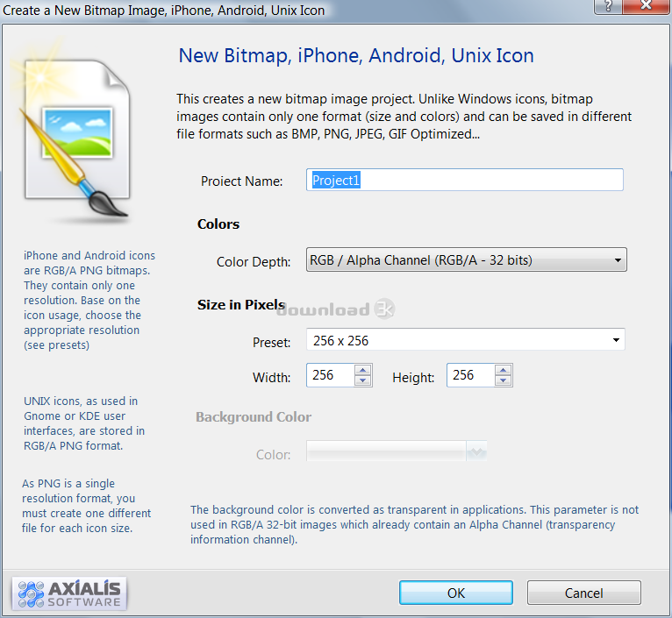Open the disabled Background Color picker

point(397,451)
